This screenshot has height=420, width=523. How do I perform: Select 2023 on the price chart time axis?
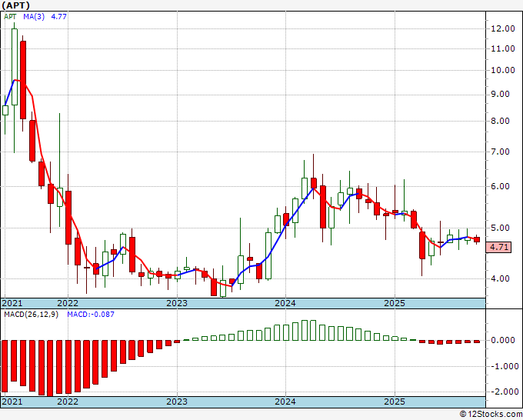[177, 303]
